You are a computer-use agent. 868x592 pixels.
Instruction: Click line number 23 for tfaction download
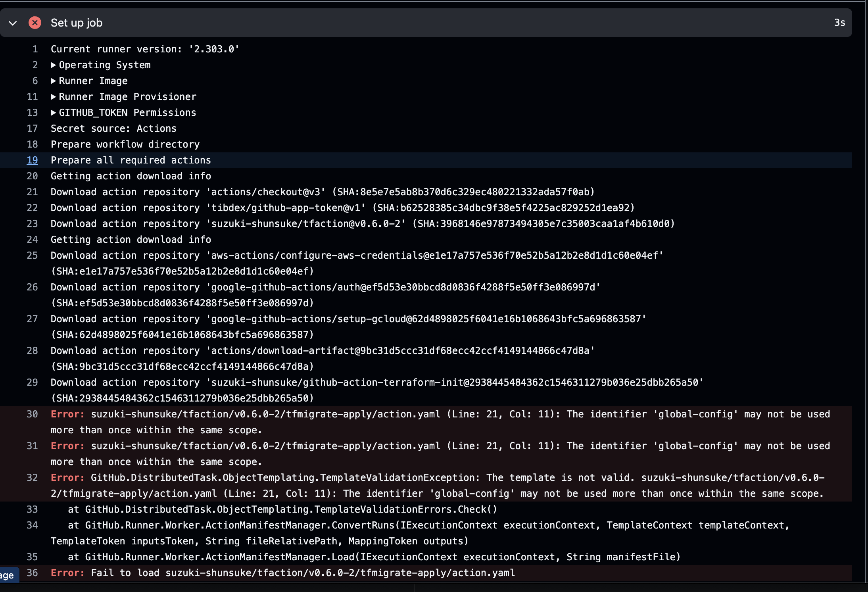click(32, 223)
